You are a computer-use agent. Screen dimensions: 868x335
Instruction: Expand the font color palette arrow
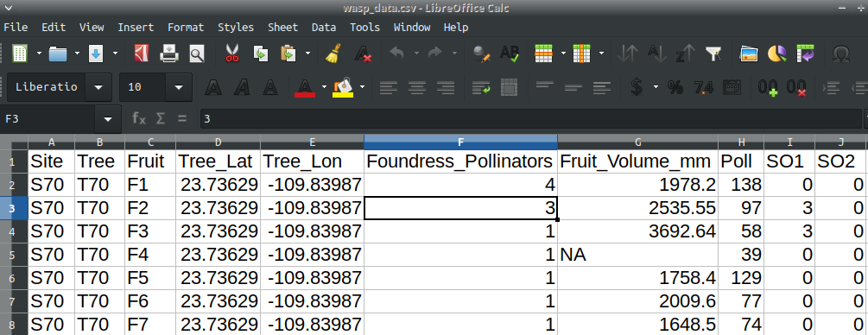[x=325, y=87]
